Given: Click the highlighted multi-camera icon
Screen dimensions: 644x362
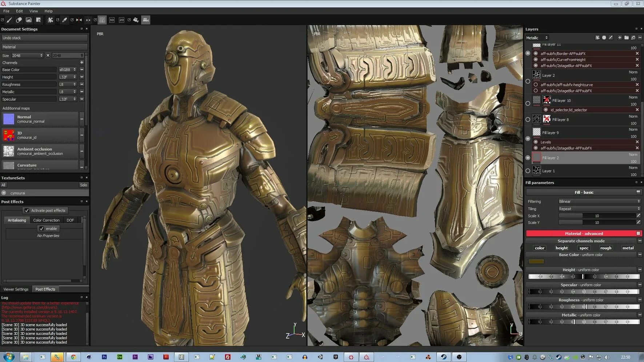Looking at the screenshot, I should pyautogui.click(x=146, y=20).
